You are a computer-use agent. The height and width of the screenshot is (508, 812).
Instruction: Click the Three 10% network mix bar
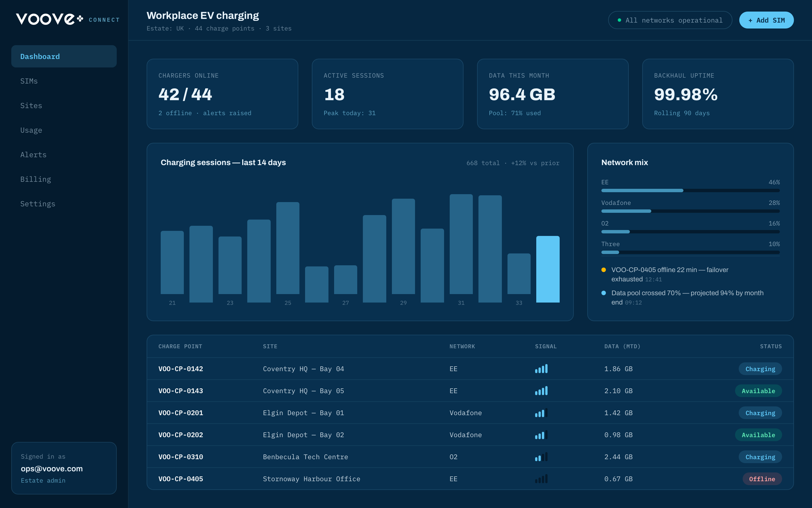coord(690,252)
